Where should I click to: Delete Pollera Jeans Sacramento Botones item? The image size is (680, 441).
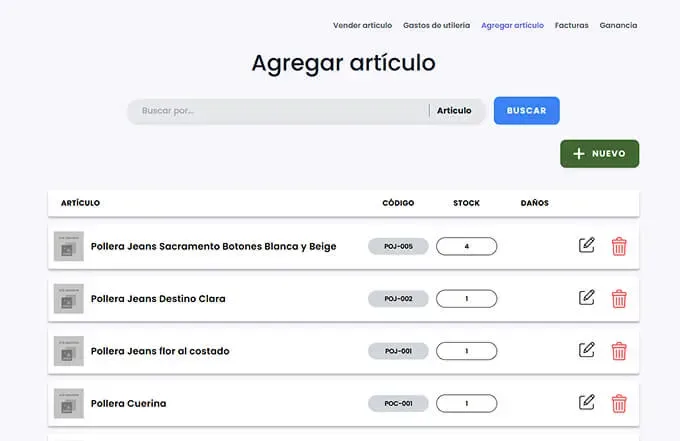point(619,246)
